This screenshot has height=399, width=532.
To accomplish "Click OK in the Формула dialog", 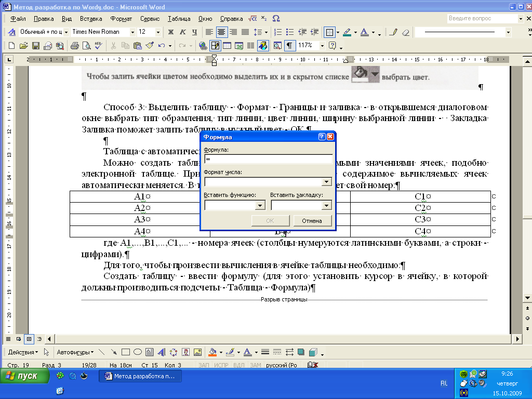I will 270,221.
